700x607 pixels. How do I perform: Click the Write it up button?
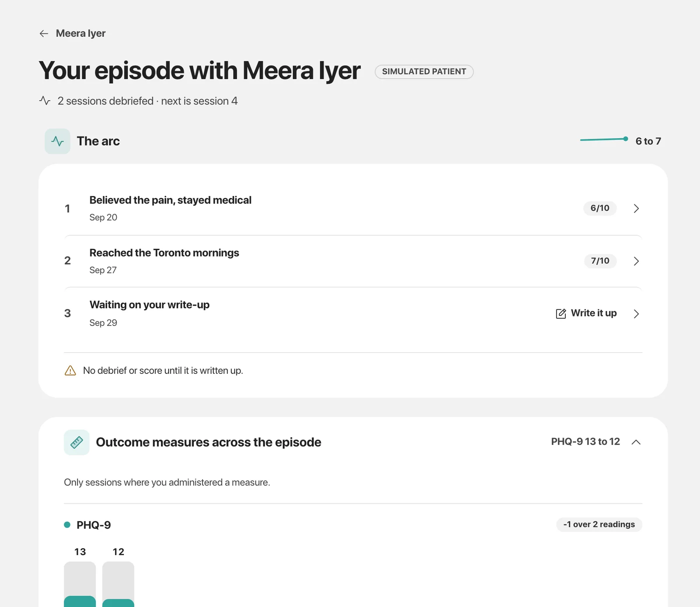[586, 313]
